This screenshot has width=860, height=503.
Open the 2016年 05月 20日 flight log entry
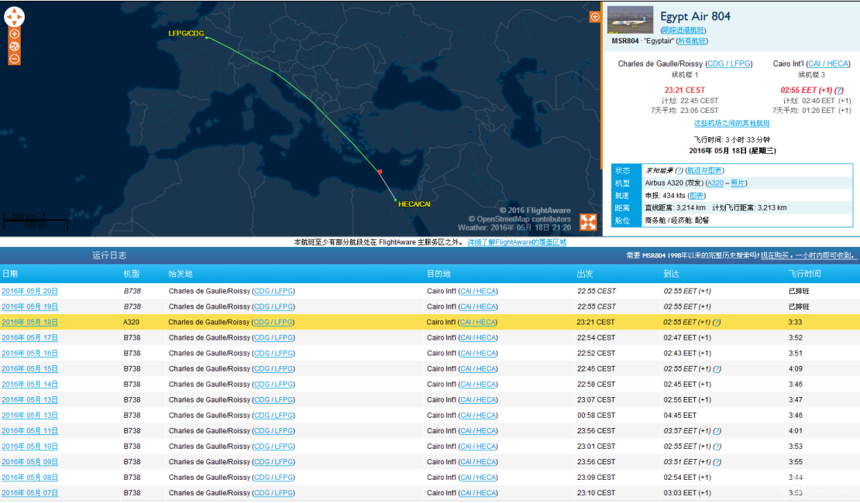click(x=30, y=291)
